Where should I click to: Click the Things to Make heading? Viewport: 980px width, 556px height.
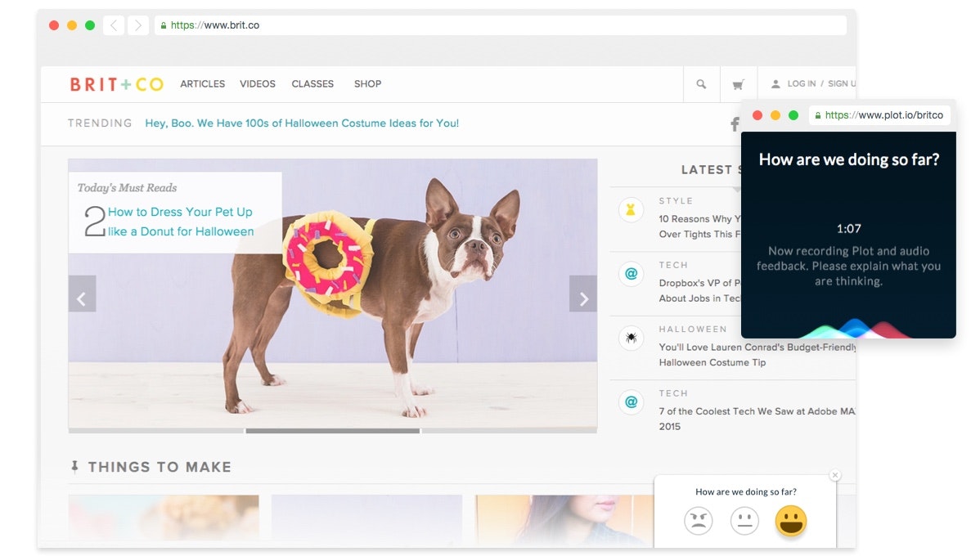pyautogui.click(x=160, y=467)
